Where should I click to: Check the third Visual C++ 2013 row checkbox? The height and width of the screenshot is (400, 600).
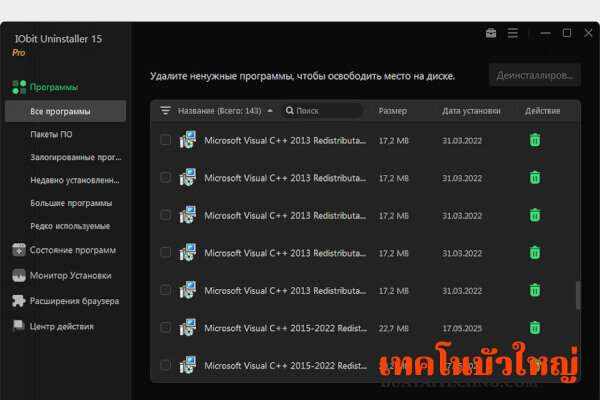point(165,215)
